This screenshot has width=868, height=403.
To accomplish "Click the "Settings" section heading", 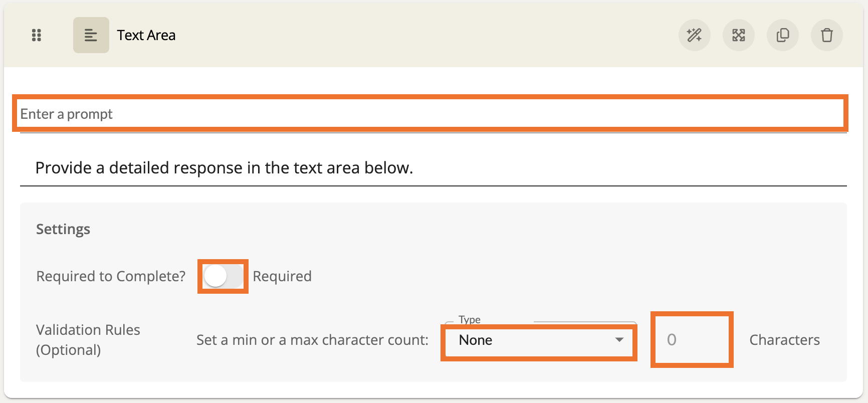I will [63, 229].
